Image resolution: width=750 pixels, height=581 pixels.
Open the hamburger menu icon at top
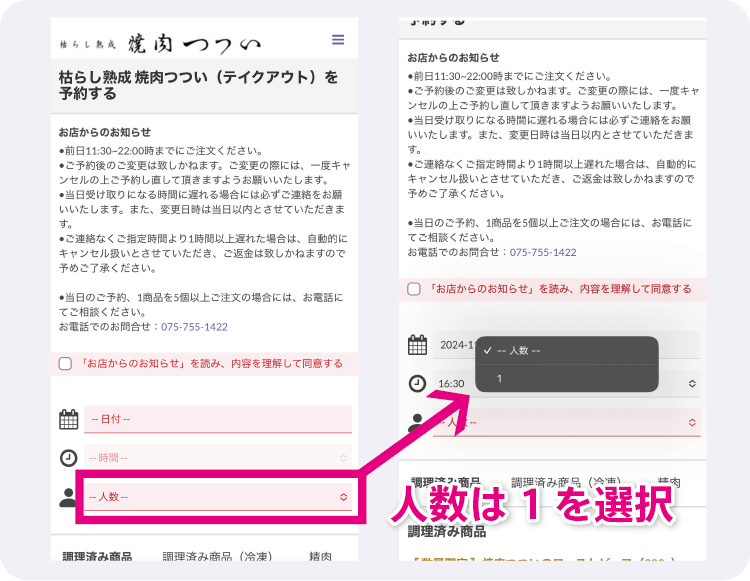coord(338,40)
